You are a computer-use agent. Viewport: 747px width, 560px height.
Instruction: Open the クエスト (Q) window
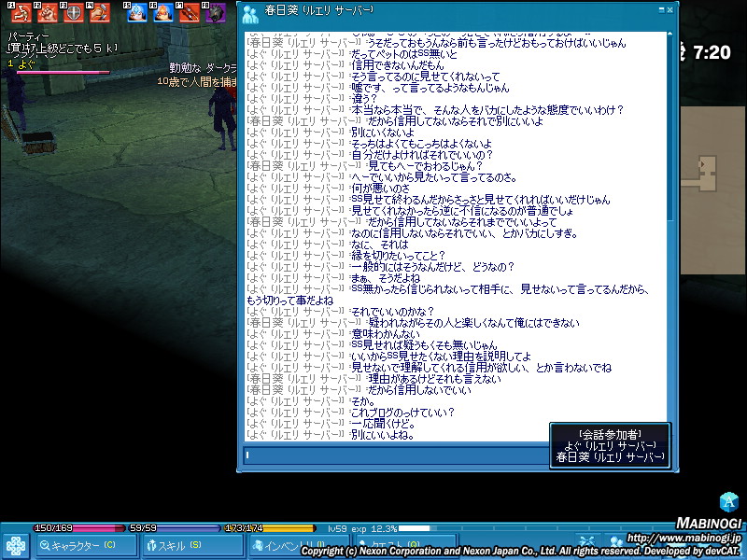pyautogui.click(x=404, y=546)
